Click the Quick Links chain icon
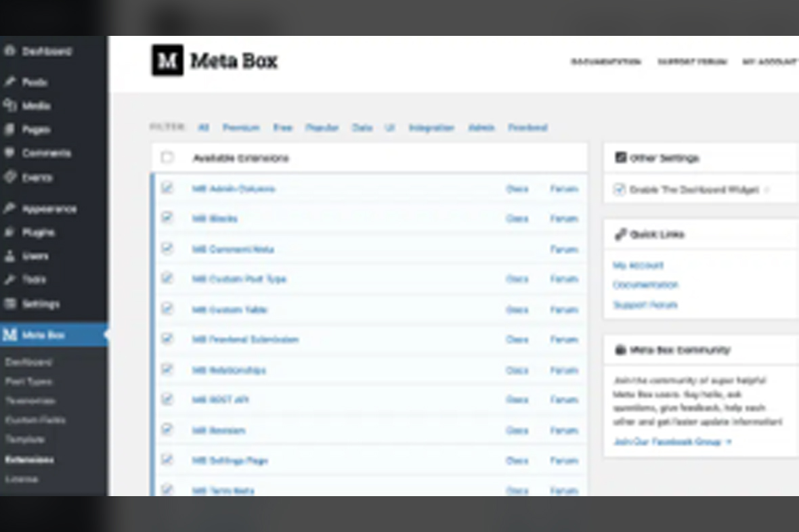 tap(620, 234)
